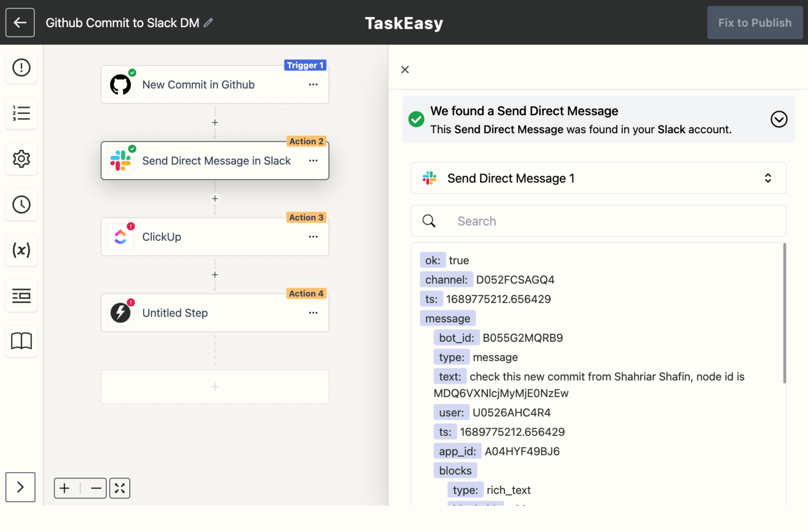Open settings gear in sidebar
Screen dimensions: 808x532
click(x=21, y=159)
